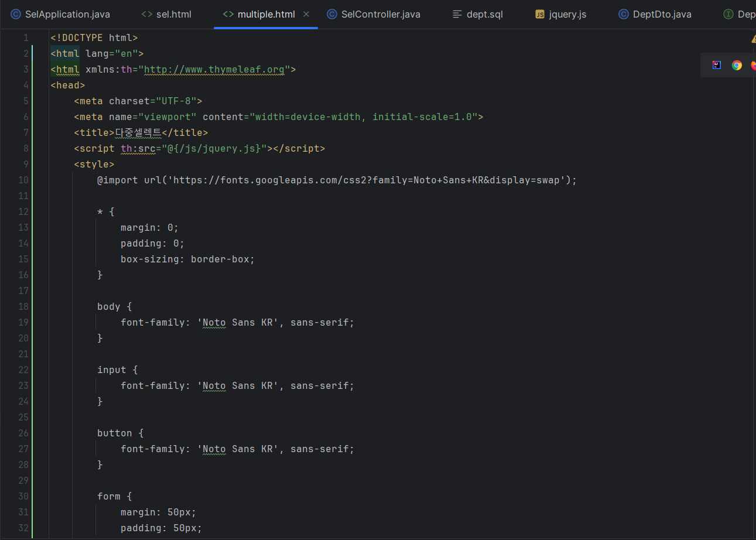Click gutter line number 10
Image resolution: width=756 pixels, height=540 pixels.
tap(23, 180)
